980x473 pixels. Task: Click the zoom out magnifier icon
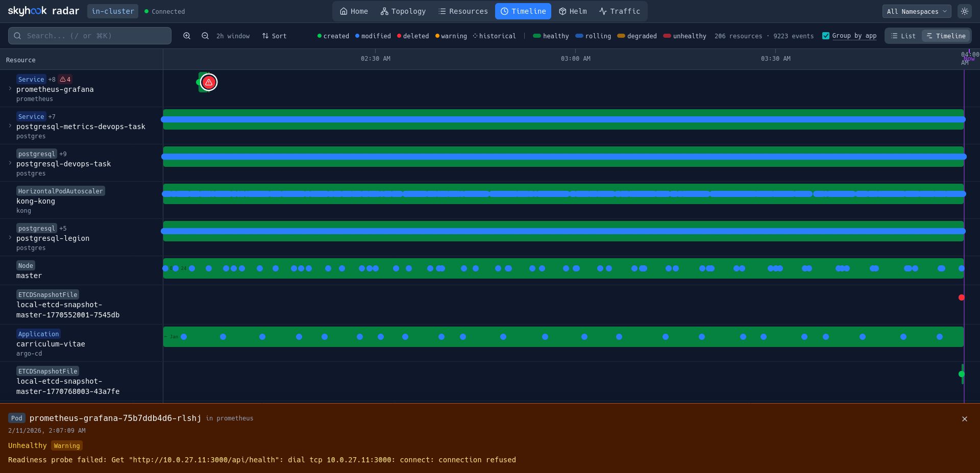(x=205, y=36)
